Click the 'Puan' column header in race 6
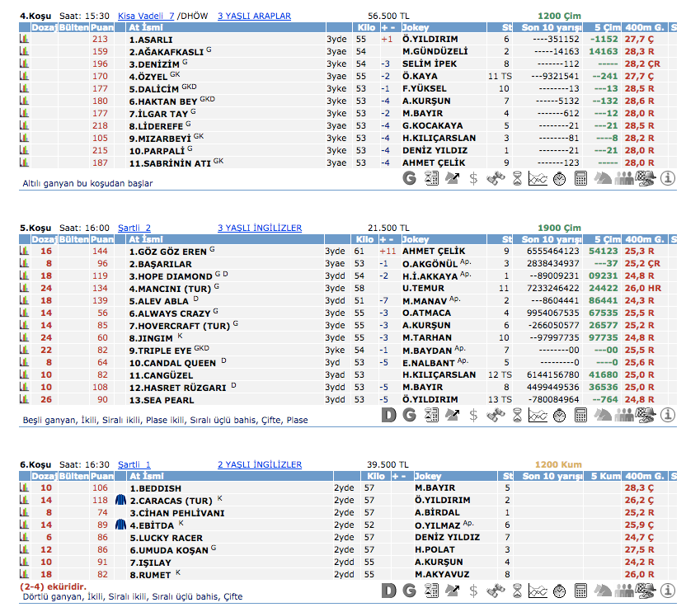Image resolution: width=700 pixels, height=612 pixels. click(101, 476)
